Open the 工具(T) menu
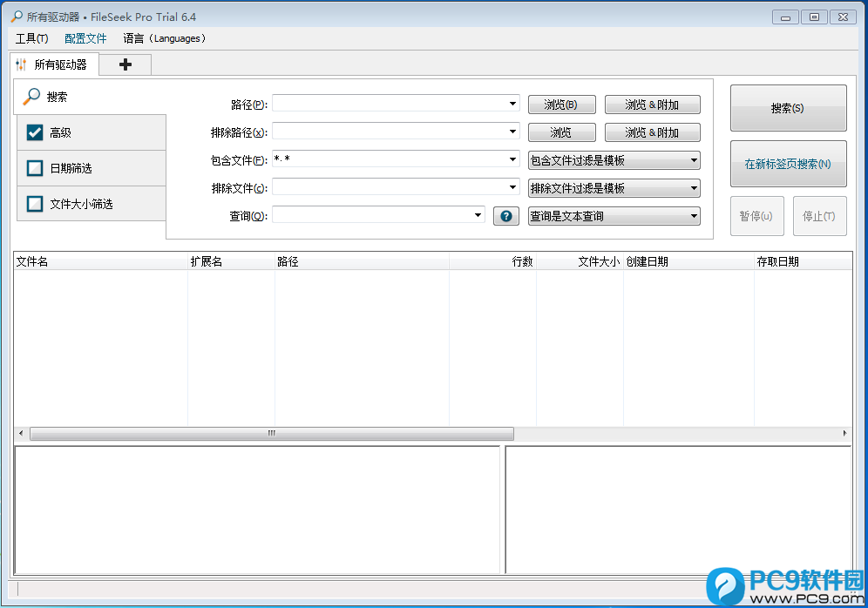 (x=31, y=38)
